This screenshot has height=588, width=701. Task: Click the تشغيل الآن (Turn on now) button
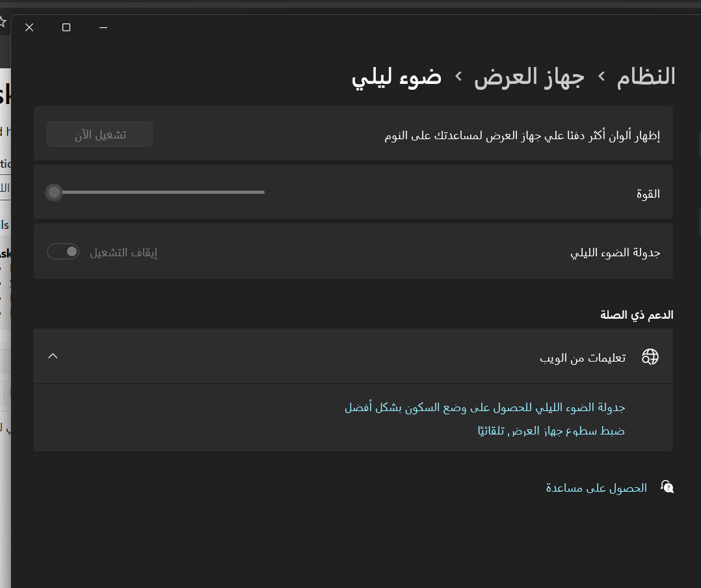99,134
